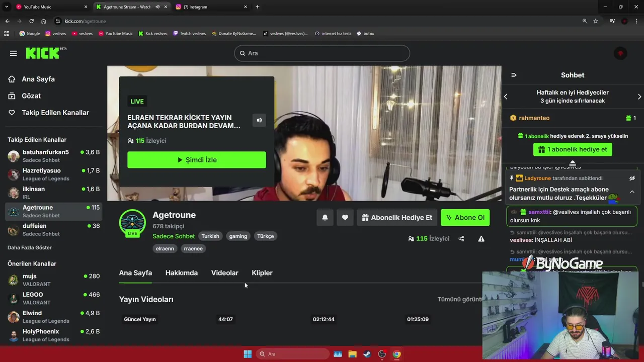Follow Agetroune with the heart button
The height and width of the screenshot is (362, 644).
click(345, 217)
